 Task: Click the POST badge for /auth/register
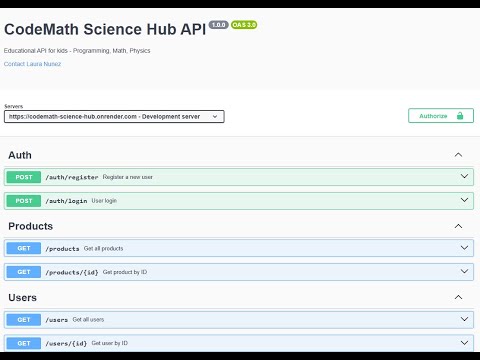coord(24,177)
